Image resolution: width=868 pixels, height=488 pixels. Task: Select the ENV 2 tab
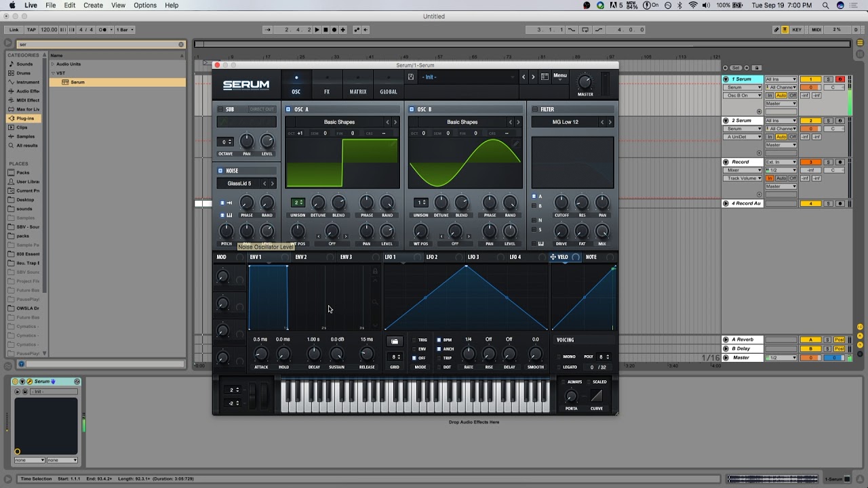[x=301, y=258]
